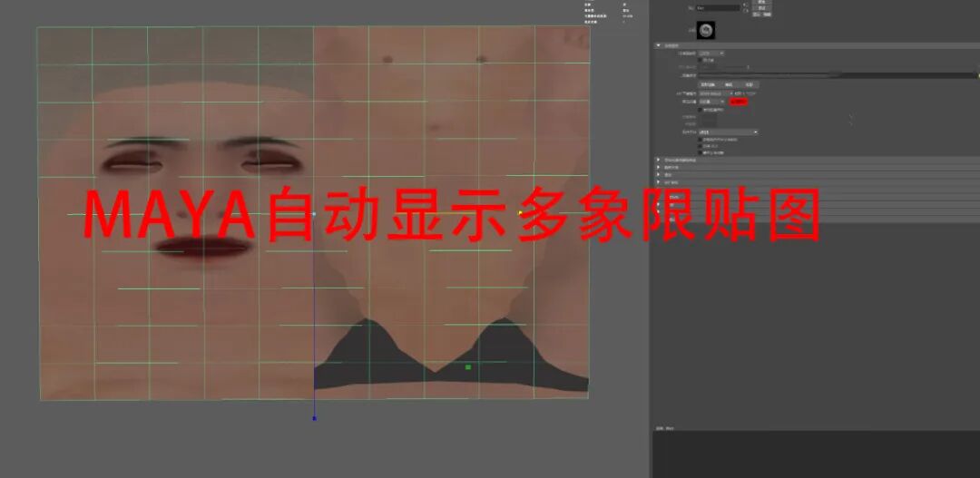Open the dropdown left of red button

tap(712, 102)
